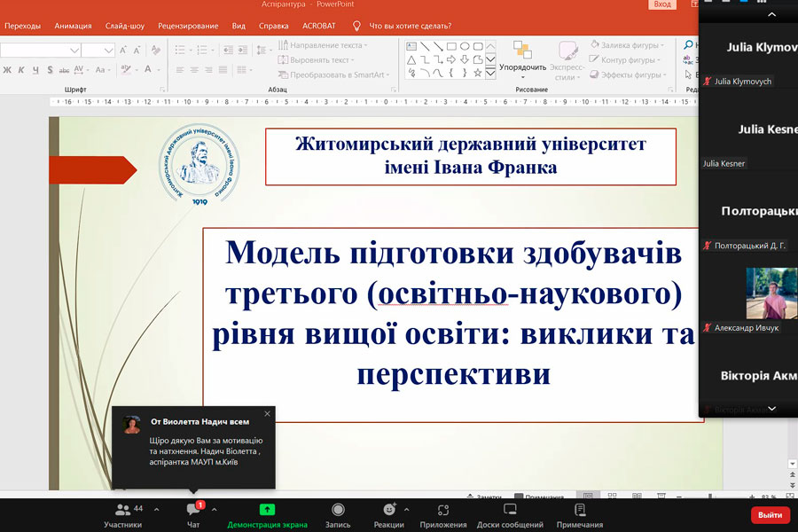Open Zoom Notes (Примечания)
The width and height of the screenshot is (798, 532).
pyautogui.click(x=580, y=513)
